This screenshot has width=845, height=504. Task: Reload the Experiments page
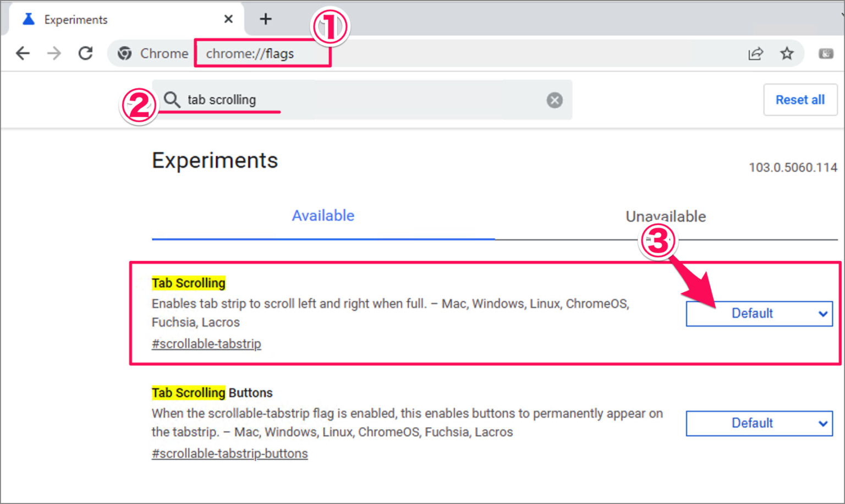click(x=85, y=53)
